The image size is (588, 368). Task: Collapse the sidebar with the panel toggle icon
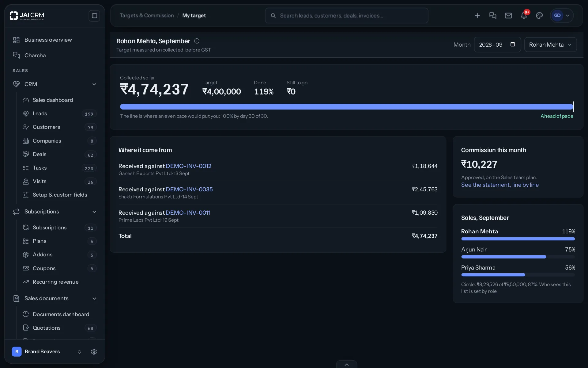click(x=94, y=16)
